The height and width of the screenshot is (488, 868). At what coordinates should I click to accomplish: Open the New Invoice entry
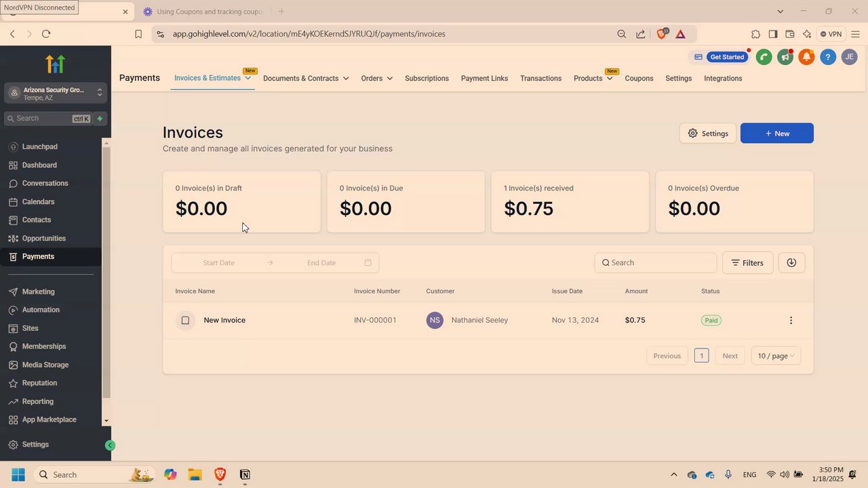[x=224, y=320]
